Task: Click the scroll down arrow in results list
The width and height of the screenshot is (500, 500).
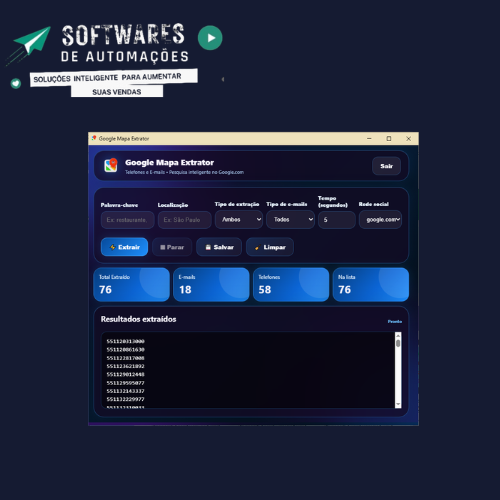Action: coord(398,404)
